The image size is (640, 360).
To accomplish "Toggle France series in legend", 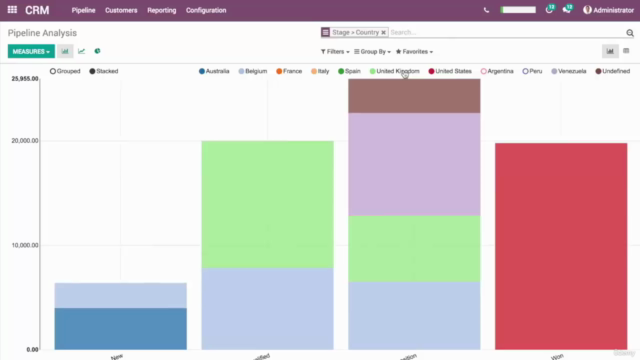I will [289, 71].
